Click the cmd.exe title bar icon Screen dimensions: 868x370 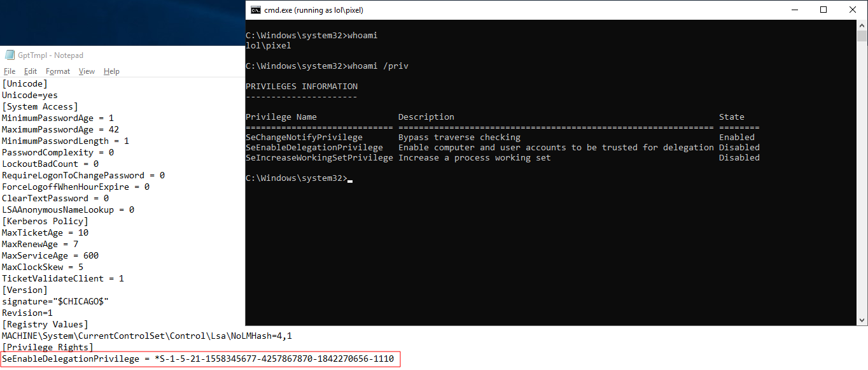[256, 10]
